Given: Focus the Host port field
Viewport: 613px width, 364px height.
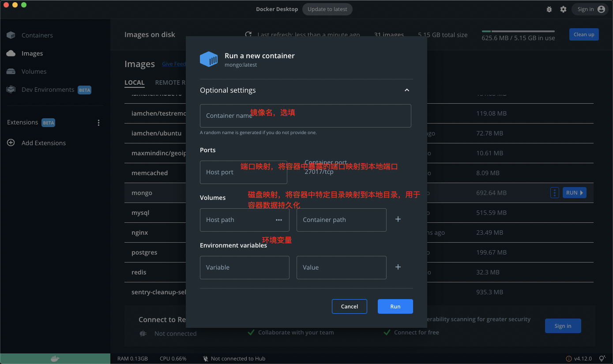Looking at the screenshot, I should (x=244, y=172).
